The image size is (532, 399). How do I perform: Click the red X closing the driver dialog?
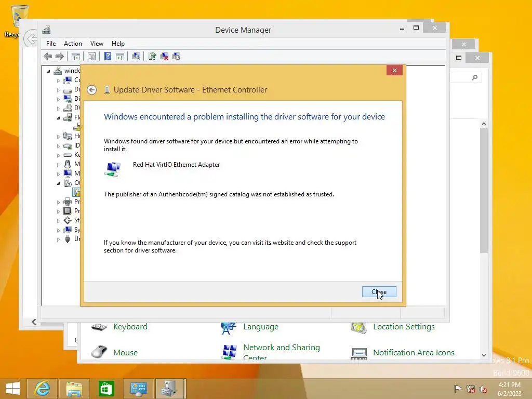pos(394,70)
